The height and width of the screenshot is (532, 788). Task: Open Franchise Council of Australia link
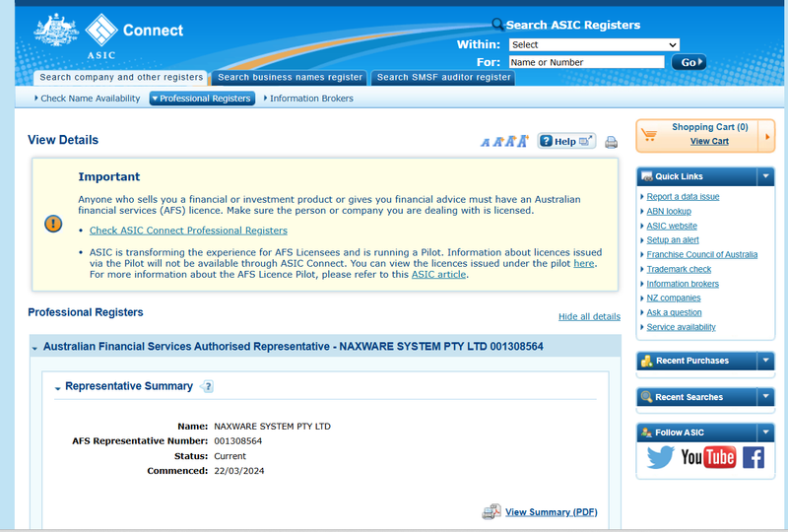pos(701,254)
